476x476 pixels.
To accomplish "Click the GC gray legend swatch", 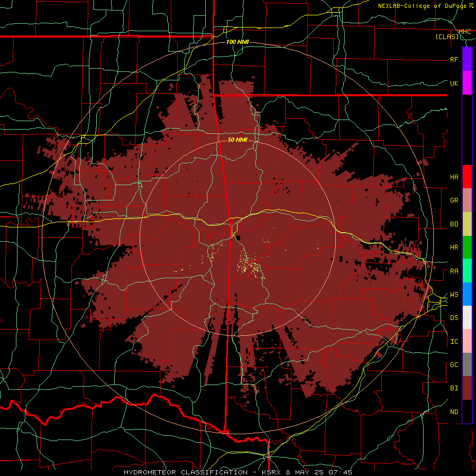I will coord(467,364).
